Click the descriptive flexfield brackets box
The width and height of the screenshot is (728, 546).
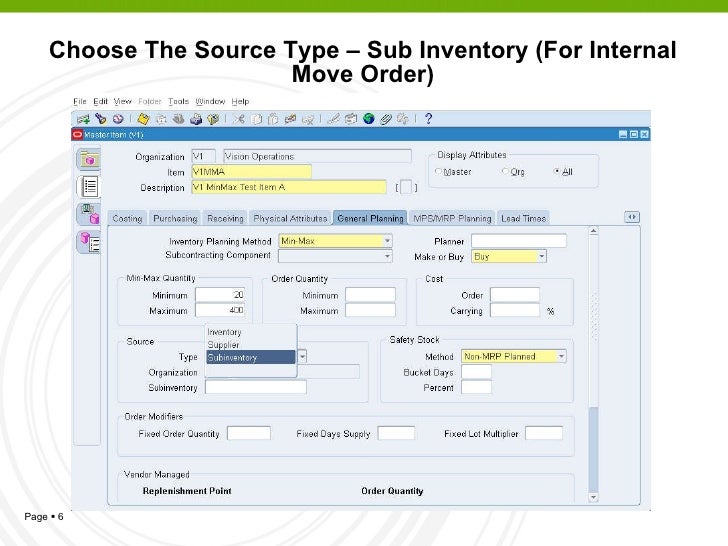point(406,187)
